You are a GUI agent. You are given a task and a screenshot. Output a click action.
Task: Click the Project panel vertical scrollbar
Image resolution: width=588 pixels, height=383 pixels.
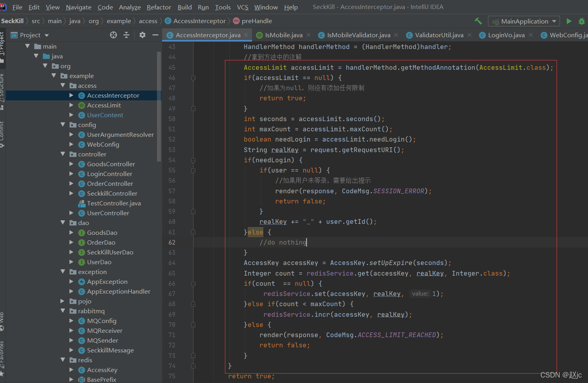(159, 106)
